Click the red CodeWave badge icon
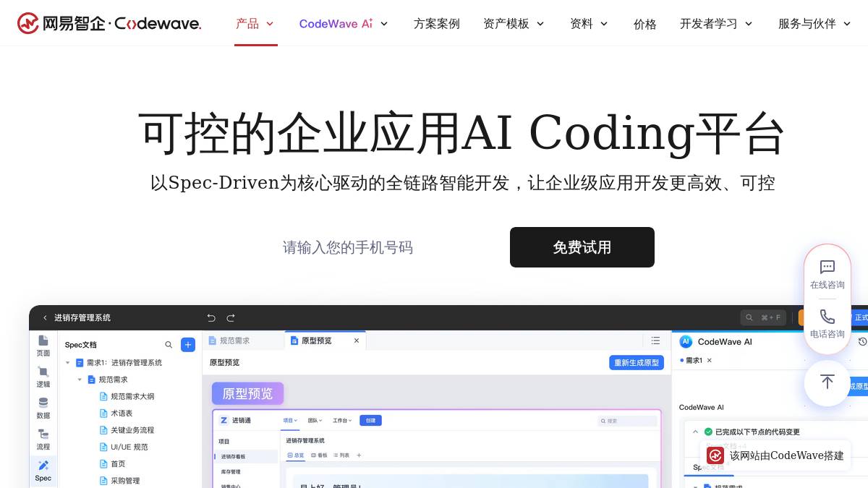The height and width of the screenshot is (488, 868). (x=715, y=455)
